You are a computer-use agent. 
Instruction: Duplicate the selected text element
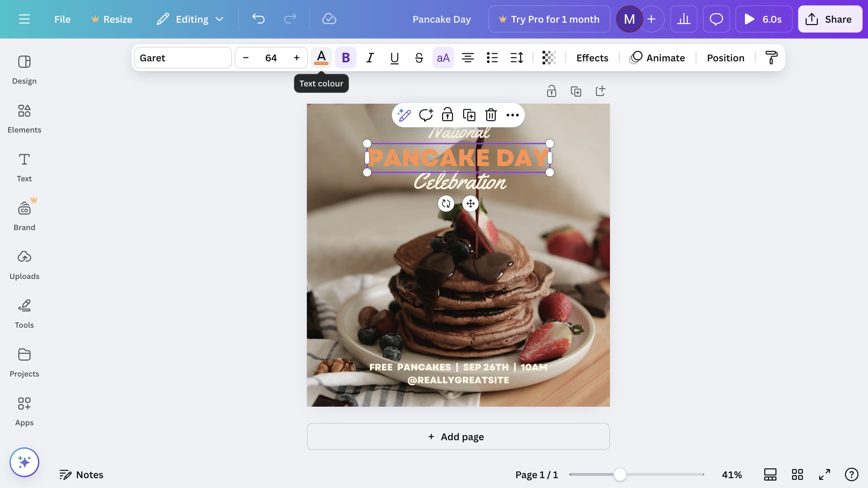click(469, 115)
